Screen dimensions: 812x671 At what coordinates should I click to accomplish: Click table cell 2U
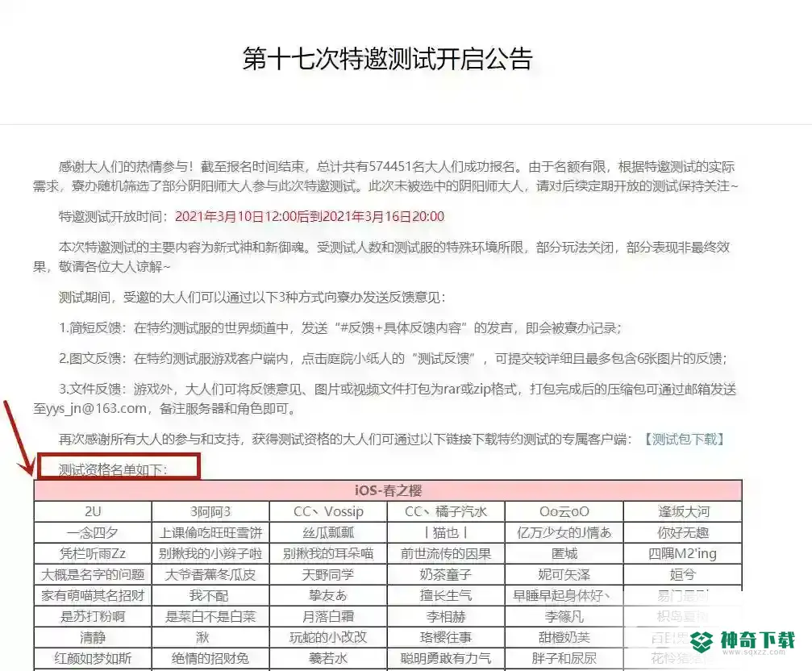(93, 511)
